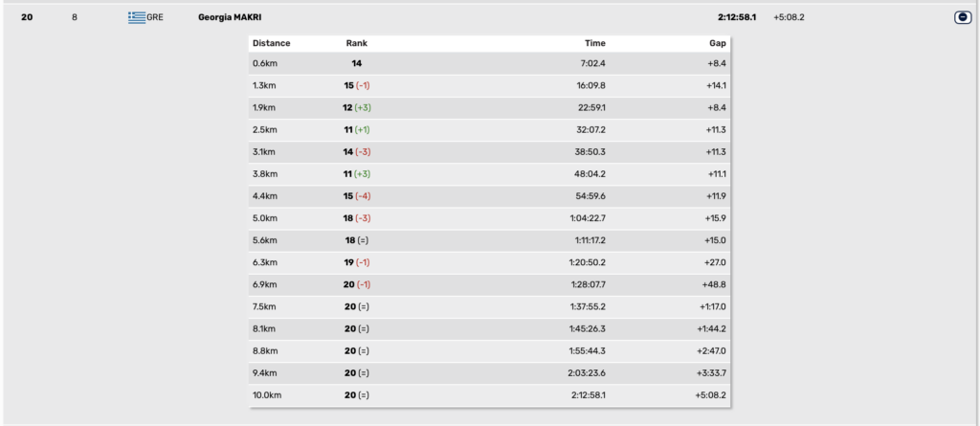Viewport: 980px width, 426px height.
Task: Select the 0.6km split row
Action: (489, 63)
